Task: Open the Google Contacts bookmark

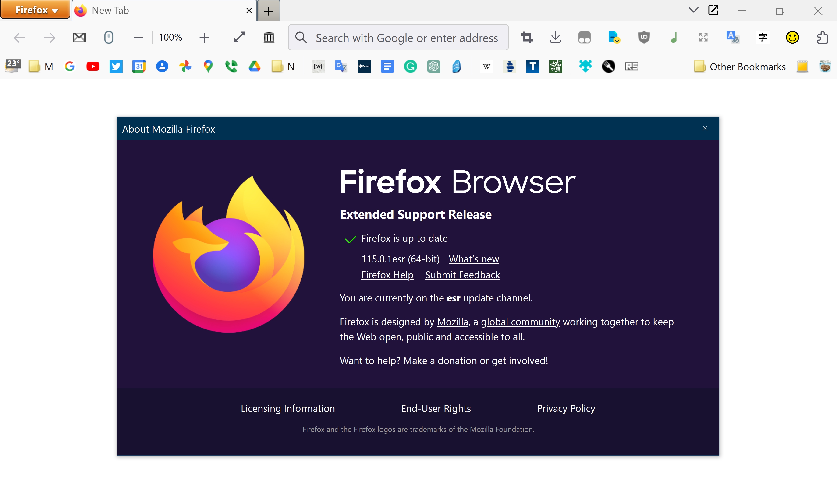Action: 162,66
